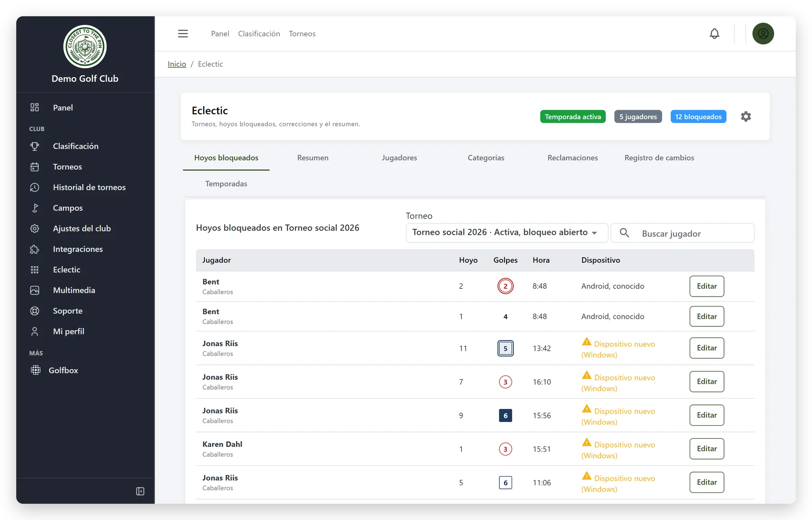
Task: Click Torneos in top navigation
Action: coord(302,34)
